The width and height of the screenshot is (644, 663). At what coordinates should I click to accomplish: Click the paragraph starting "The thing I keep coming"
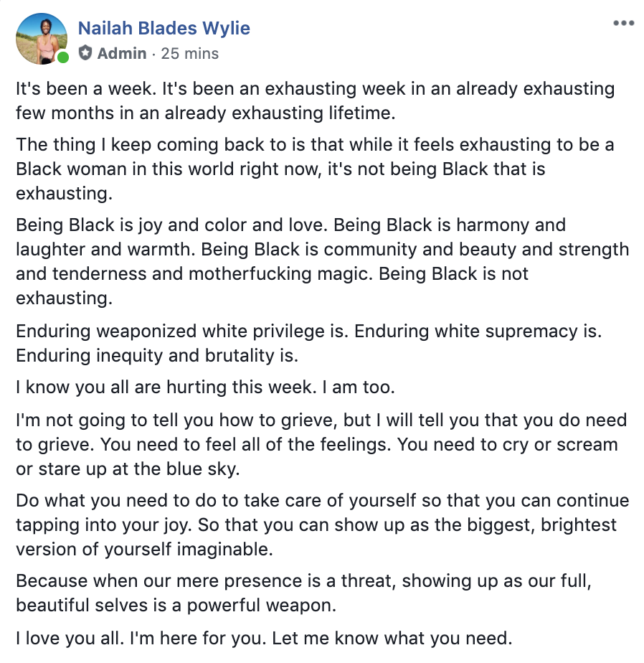tap(315, 169)
